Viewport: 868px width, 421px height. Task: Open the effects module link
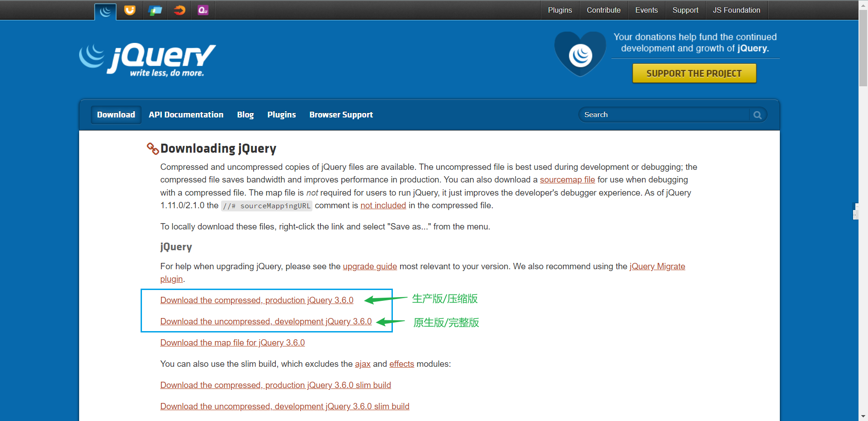(x=401, y=364)
